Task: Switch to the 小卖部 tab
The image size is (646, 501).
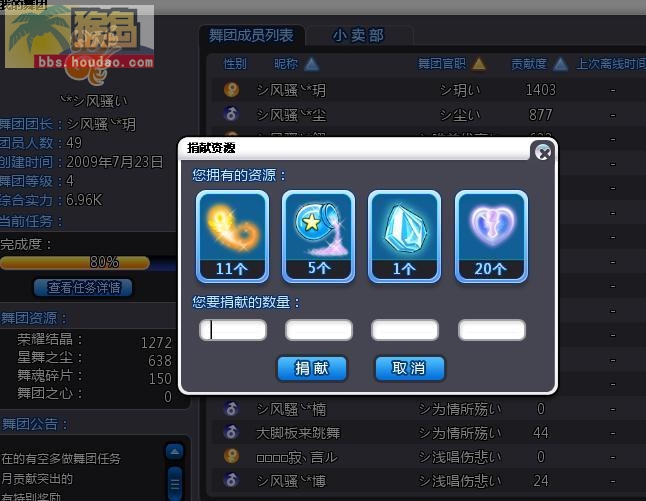Action: (x=358, y=36)
